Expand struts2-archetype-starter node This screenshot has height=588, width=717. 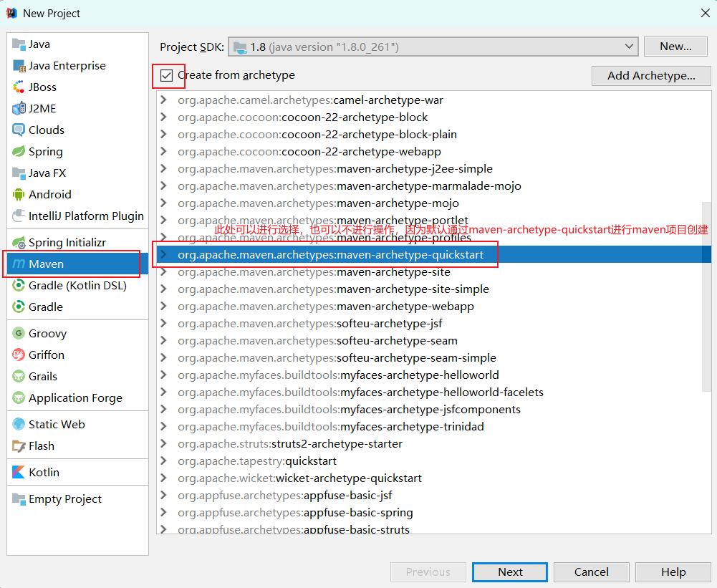coord(164,444)
